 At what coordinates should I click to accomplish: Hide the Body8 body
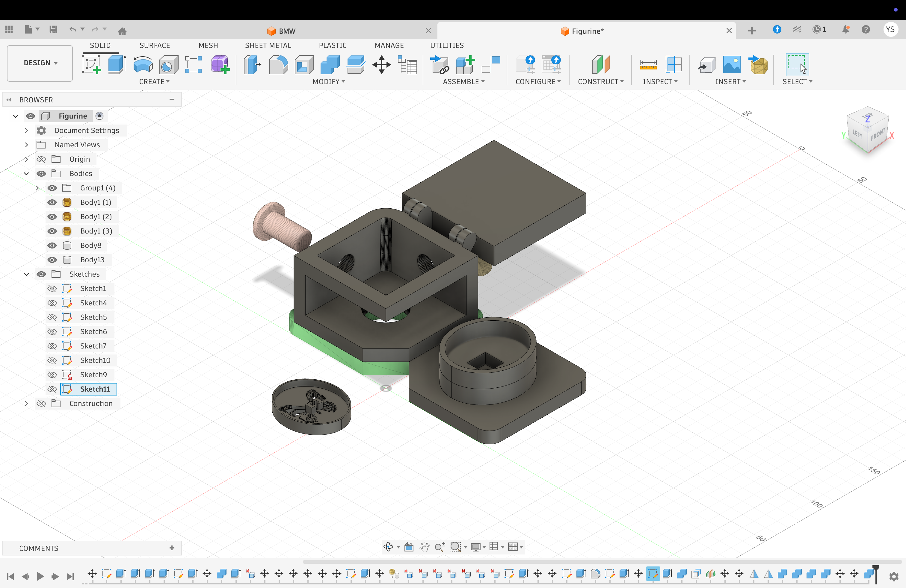pos(52,245)
